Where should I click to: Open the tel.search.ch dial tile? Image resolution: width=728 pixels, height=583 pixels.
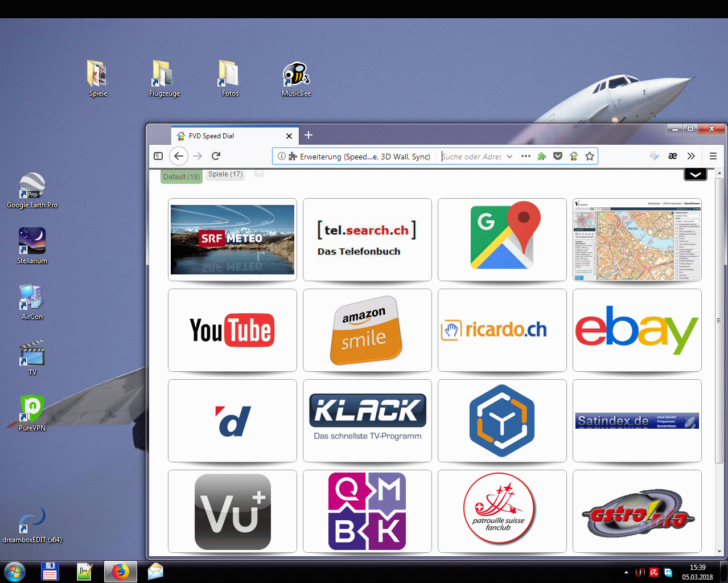(367, 240)
